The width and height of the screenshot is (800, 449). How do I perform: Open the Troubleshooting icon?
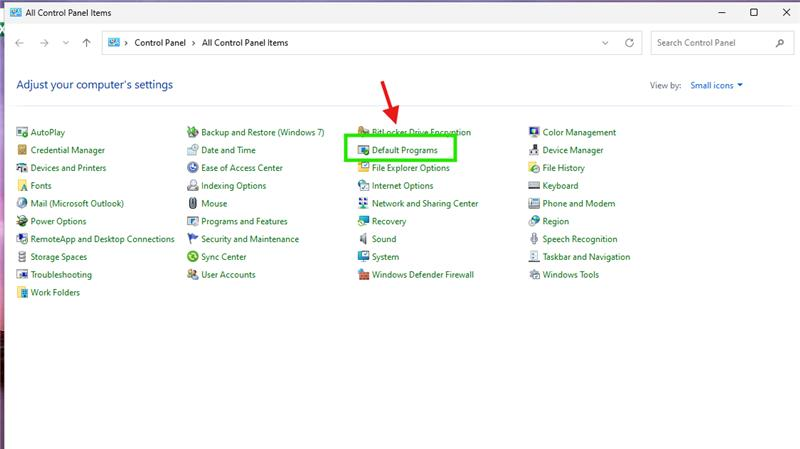tap(22, 275)
